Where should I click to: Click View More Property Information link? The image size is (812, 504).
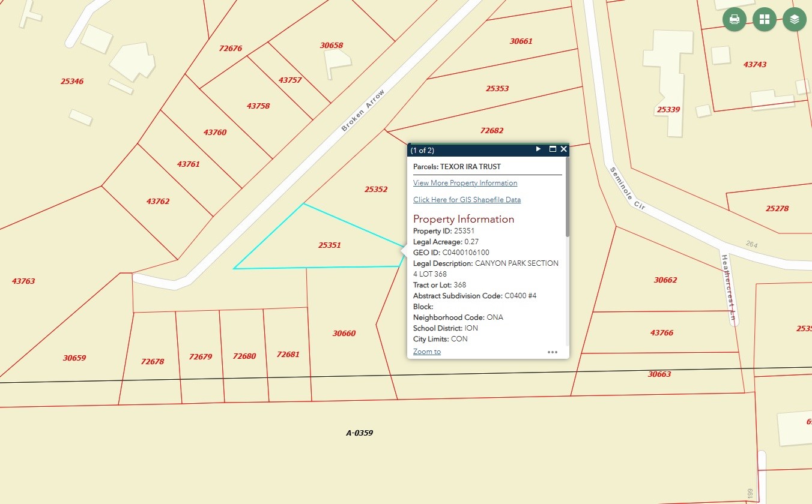(465, 183)
